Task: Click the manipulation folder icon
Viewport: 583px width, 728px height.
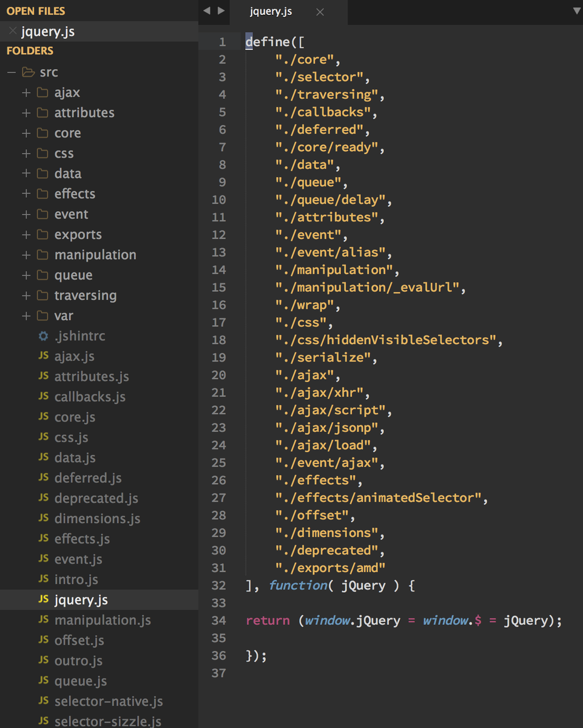Action: coord(42,255)
